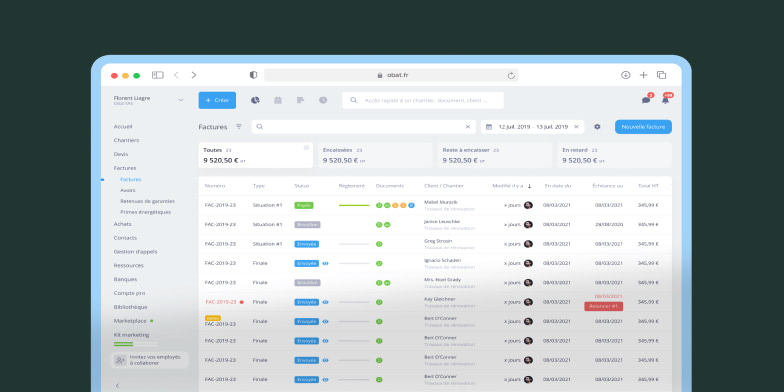Reload the obat.fr page
784x392 pixels.
[x=510, y=75]
